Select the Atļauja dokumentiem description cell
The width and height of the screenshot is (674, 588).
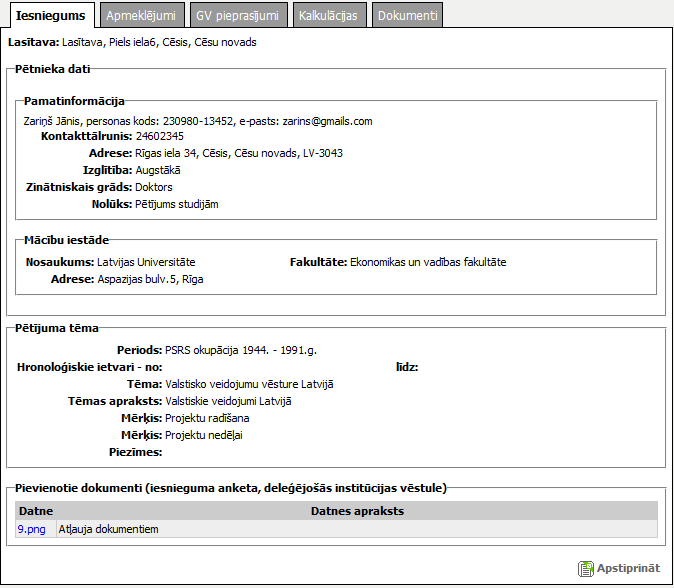109,529
